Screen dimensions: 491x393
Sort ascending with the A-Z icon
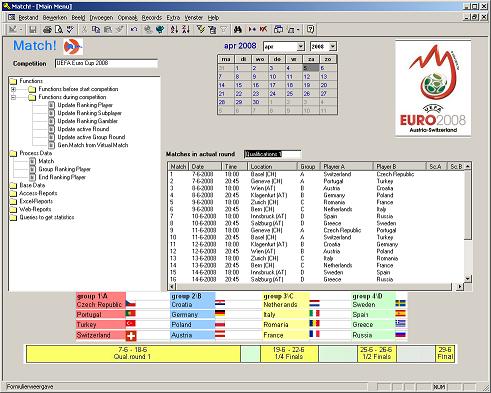pyautogui.click(x=174, y=30)
